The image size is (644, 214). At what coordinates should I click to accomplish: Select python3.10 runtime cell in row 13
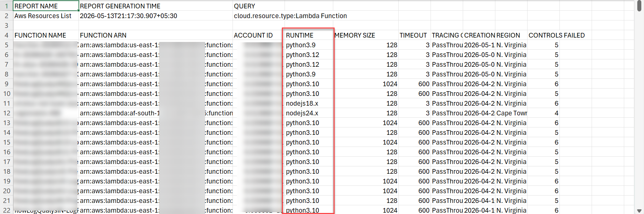309,123
